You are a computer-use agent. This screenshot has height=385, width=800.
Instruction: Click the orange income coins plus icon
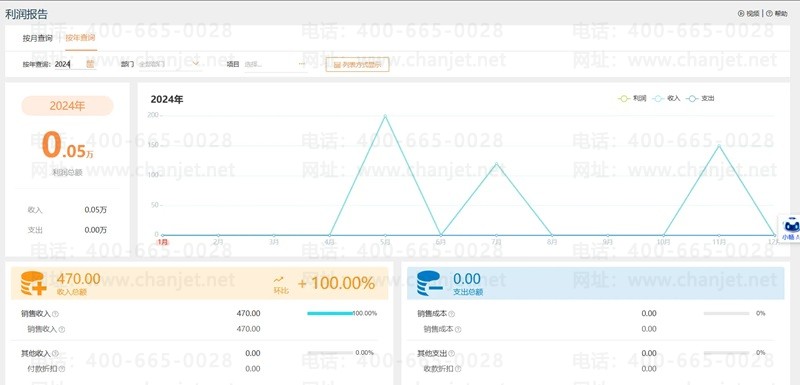pos(33,283)
